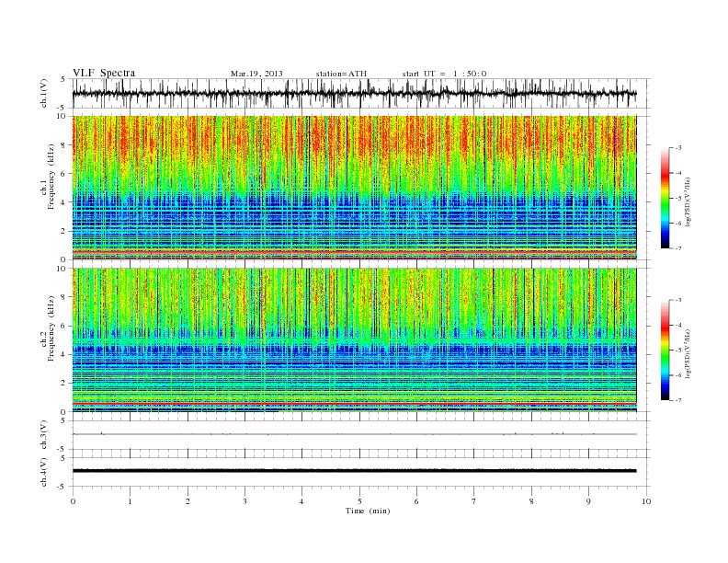The width and height of the screenshot is (728, 563).
Task: Click the "8" kHz tick of ch.2 spectrogram
Action: pyautogui.click(x=64, y=297)
